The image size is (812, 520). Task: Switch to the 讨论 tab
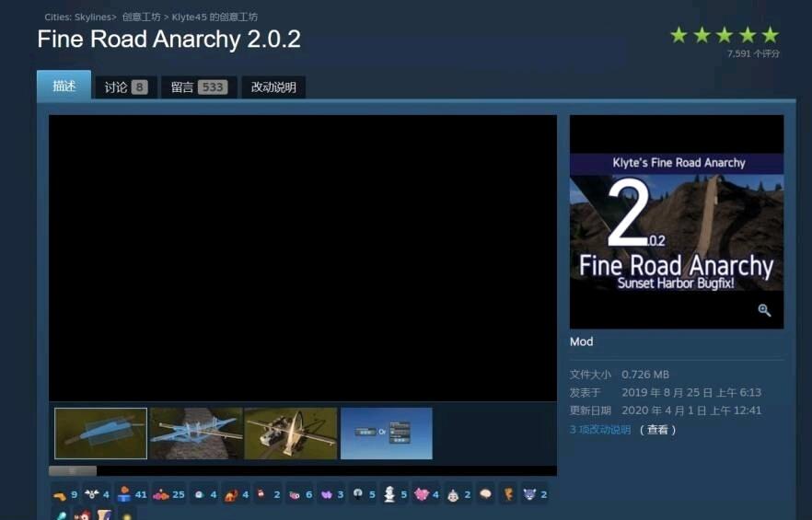126,87
